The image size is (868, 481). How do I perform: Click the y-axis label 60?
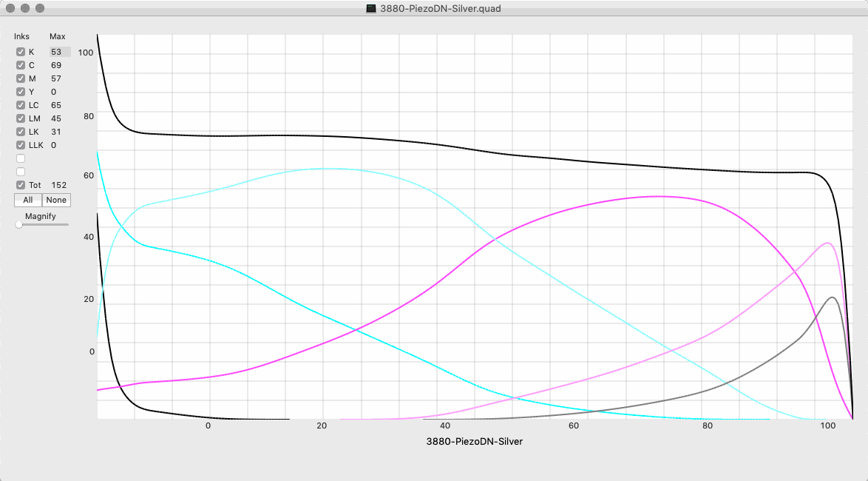[89, 175]
